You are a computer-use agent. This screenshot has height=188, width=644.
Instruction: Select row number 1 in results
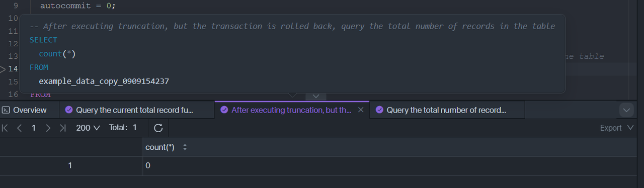coord(70,165)
